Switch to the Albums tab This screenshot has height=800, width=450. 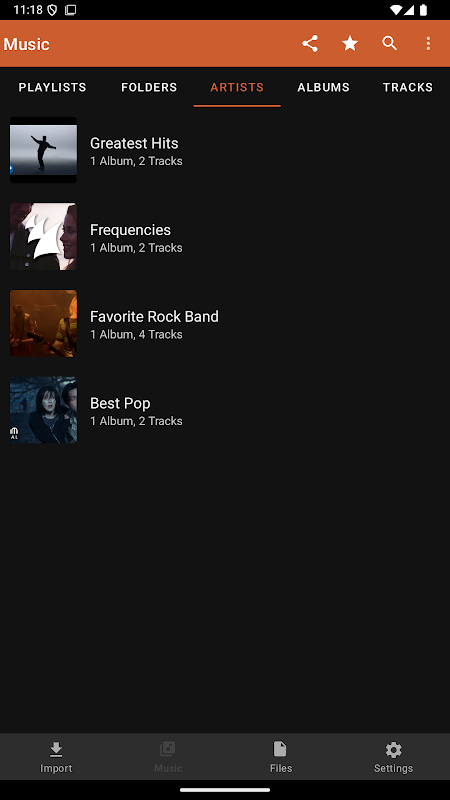tap(323, 87)
